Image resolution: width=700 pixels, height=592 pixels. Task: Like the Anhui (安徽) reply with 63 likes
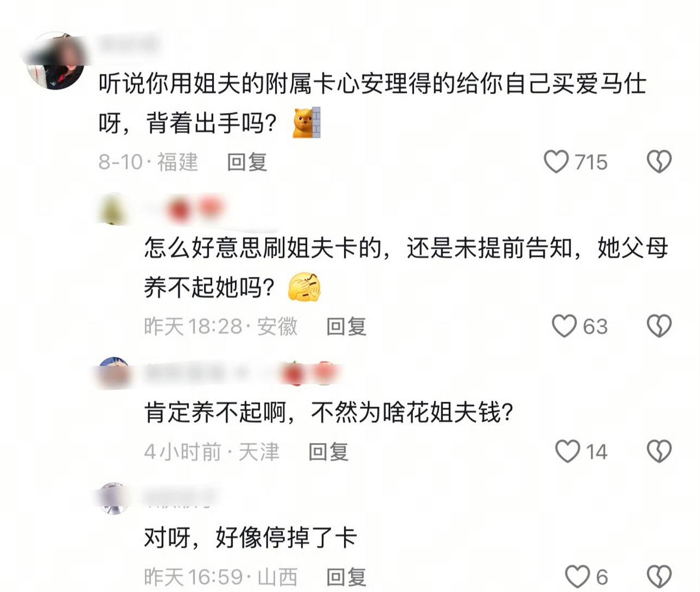coord(564,326)
